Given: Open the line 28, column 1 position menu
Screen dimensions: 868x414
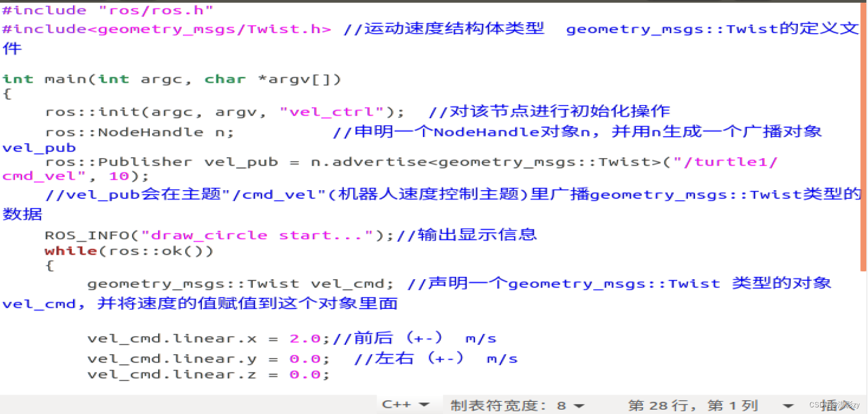Looking at the screenshot, I should point(711,405).
